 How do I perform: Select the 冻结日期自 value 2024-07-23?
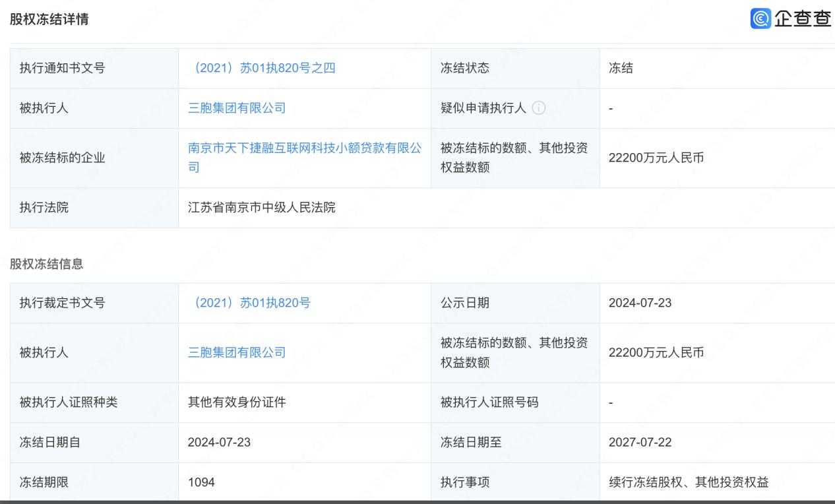point(220,442)
